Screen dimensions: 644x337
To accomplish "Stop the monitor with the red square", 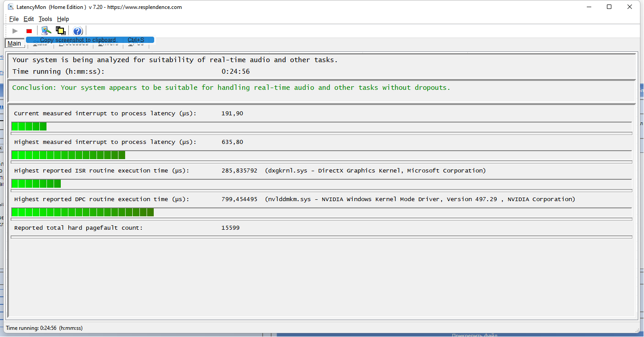I will [29, 31].
